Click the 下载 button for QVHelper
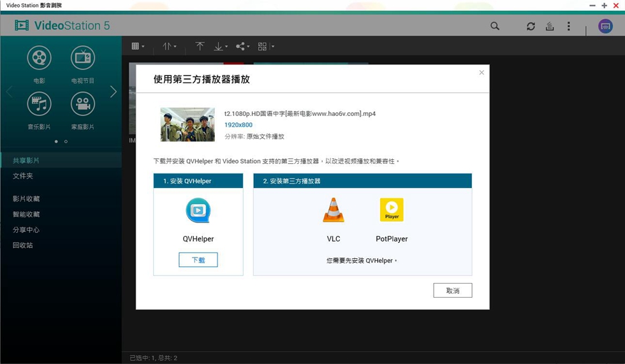The width and height of the screenshot is (625, 364). click(198, 259)
